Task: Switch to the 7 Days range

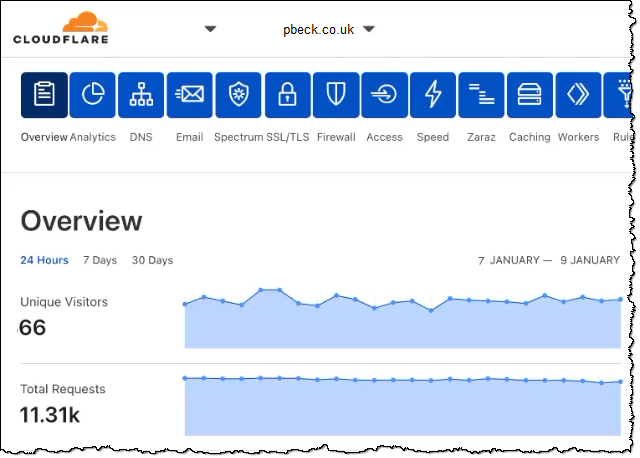Action: tap(100, 260)
